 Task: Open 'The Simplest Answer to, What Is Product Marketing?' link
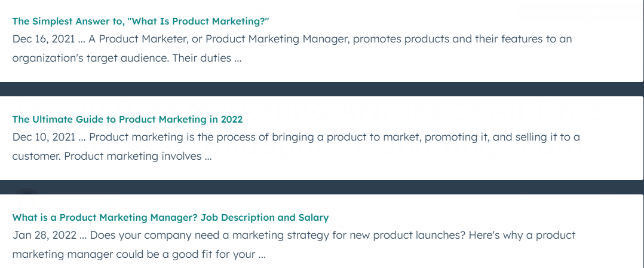pos(140,22)
